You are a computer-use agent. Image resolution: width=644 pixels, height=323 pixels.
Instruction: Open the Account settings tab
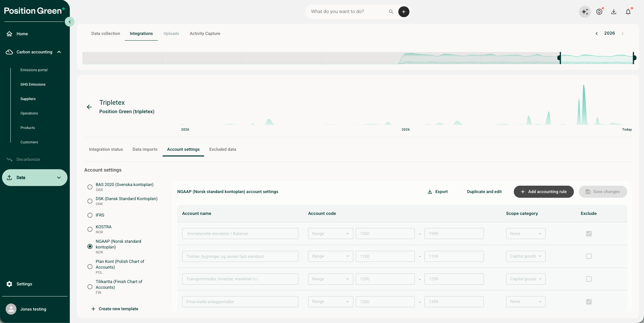pos(183,149)
